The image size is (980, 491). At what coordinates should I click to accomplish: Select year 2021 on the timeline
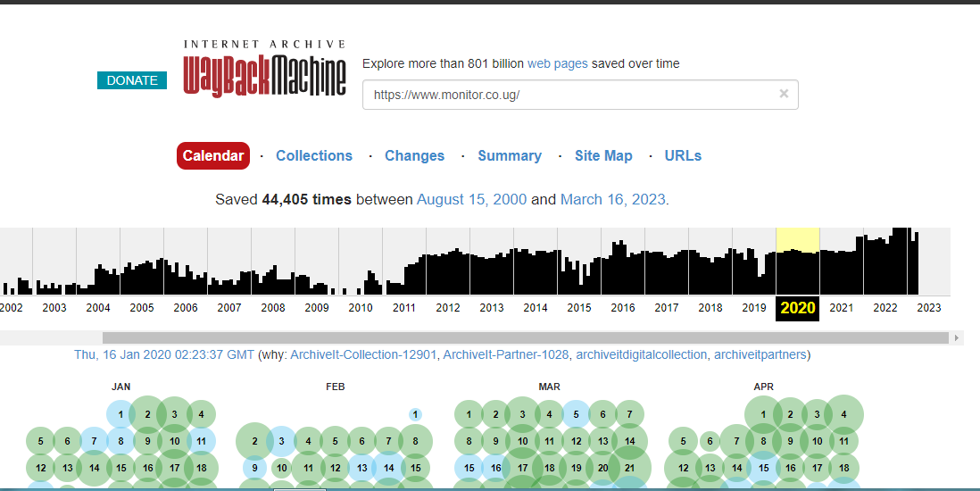point(842,308)
